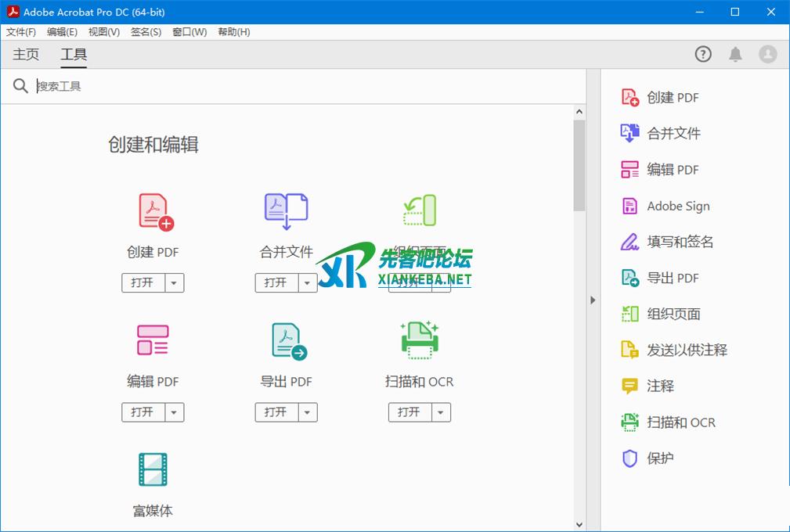The width and height of the screenshot is (790, 532).
Task: Expand dropdown arrow next to 创建 PDF 打开 button
Action: tap(175, 283)
